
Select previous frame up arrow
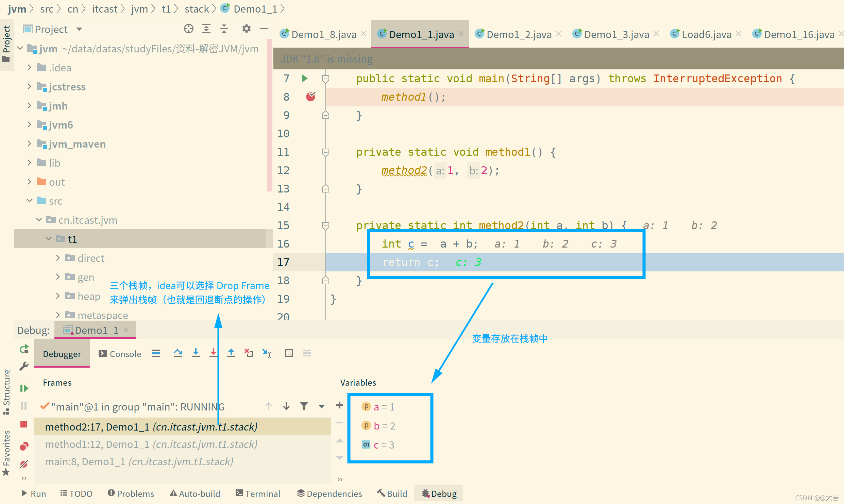(269, 406)
